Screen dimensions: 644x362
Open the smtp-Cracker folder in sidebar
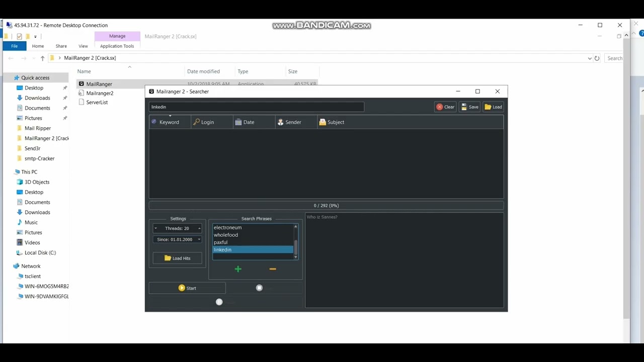[39, 158]
